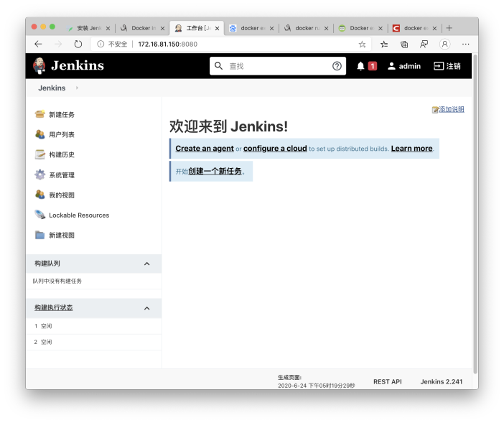This screenshot has height=423, width=504.
Task: Click the 添加说明 link
Action: click(452, 109)
